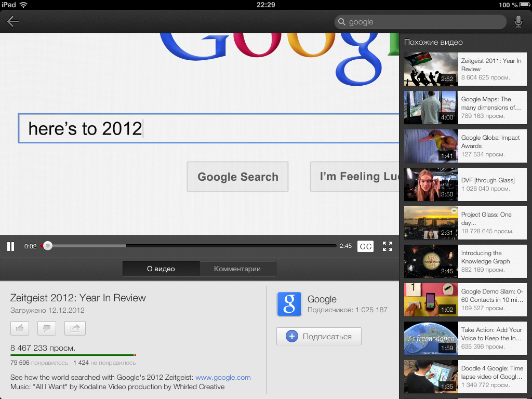Click the like/dislike ratio bar
This screenshot has width=532, height=399.
[x=73, y=355]
